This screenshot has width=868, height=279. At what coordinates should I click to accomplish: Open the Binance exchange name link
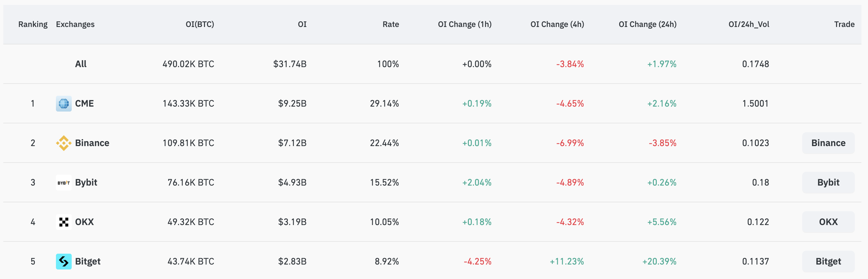[92, 143]
